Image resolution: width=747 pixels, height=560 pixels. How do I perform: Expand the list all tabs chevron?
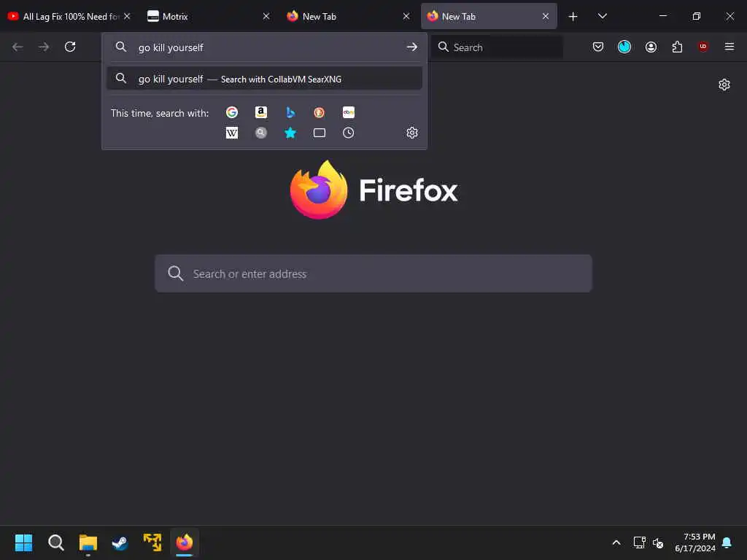click(x=602, y=16)
